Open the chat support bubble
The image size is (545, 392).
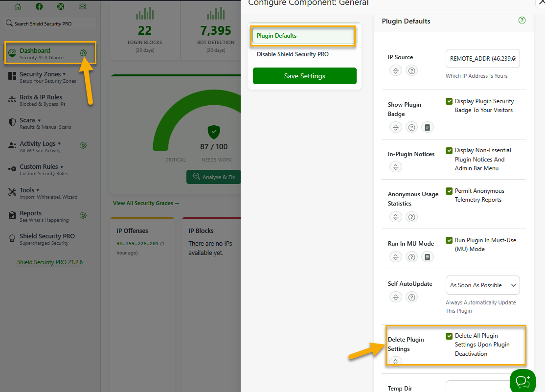pos(522,381)
